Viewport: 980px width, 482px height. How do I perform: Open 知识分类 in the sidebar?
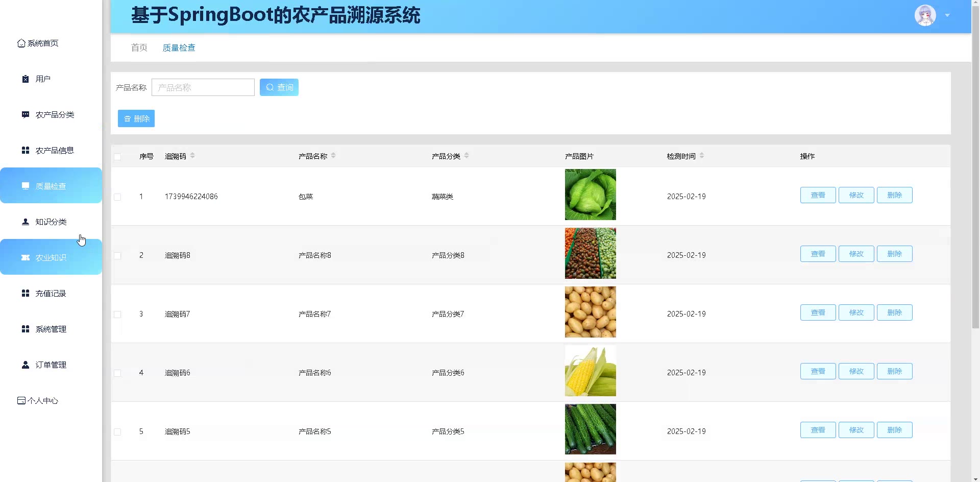click(51, 222)
